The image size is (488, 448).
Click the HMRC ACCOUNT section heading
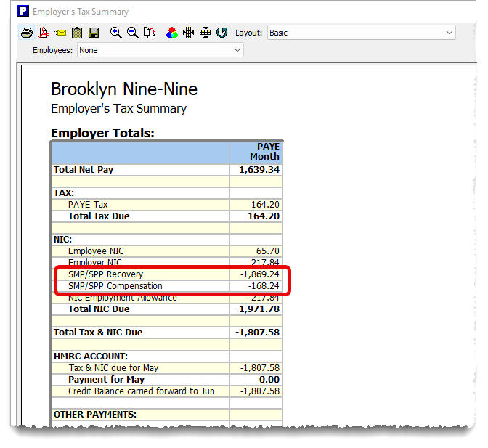91,357
